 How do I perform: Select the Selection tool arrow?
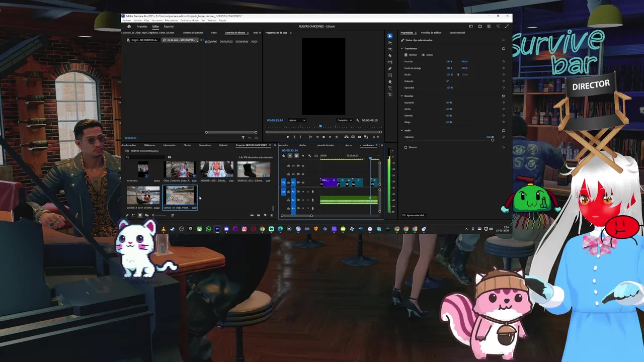[x=390, y=36]
